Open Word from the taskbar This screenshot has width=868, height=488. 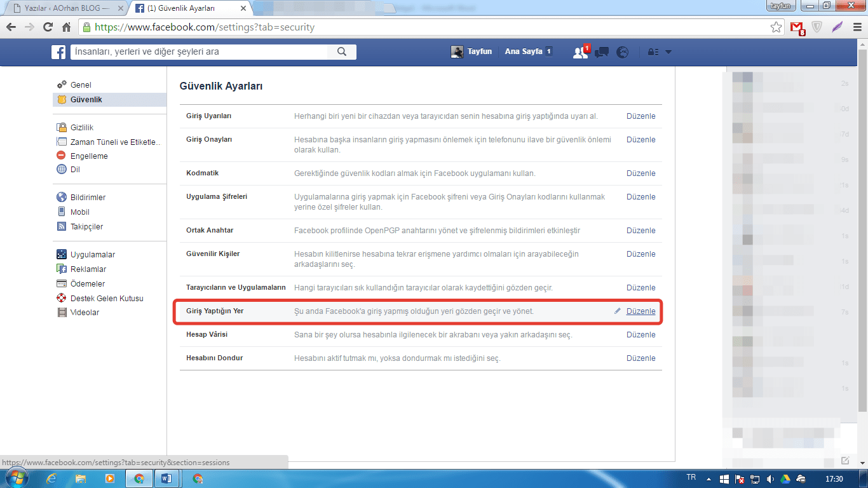166,478
